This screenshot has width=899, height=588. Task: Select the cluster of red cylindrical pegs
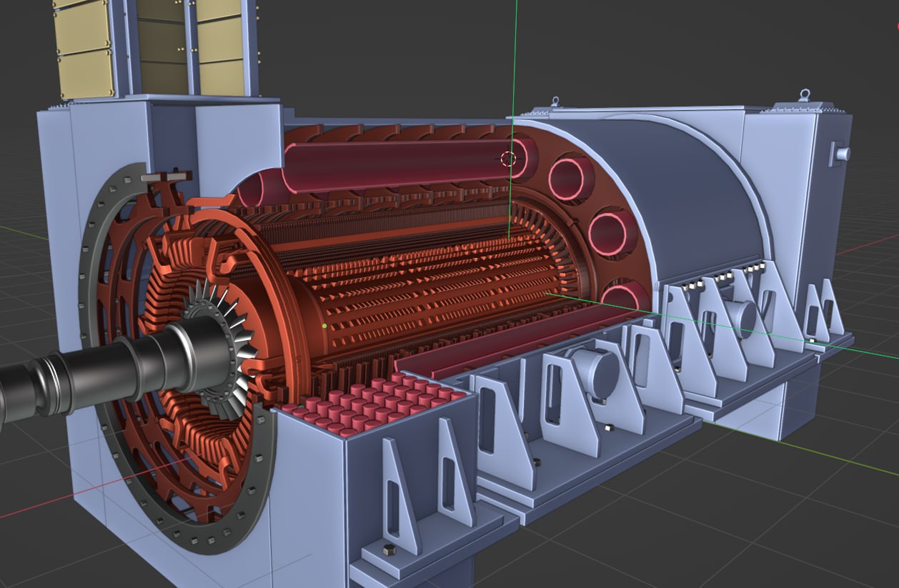(372, 404)
